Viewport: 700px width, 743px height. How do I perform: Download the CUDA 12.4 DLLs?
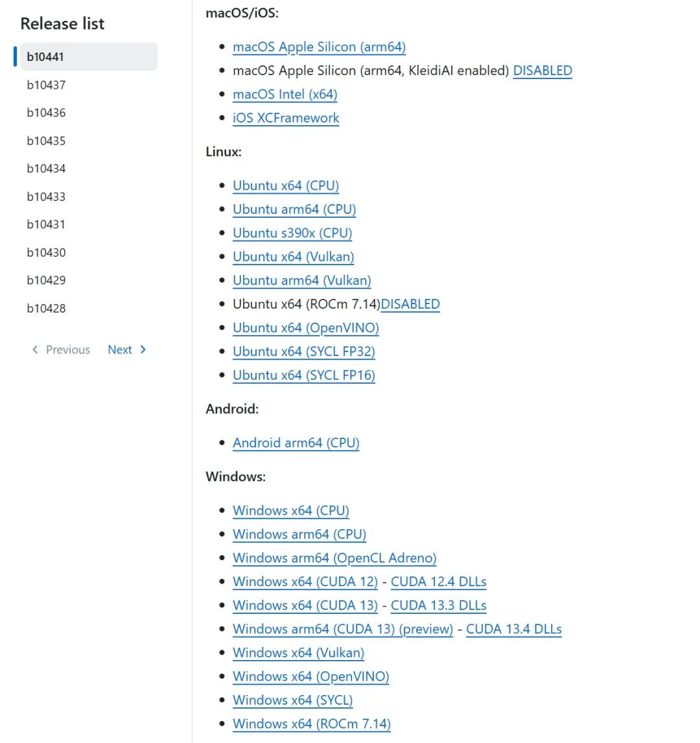click(x=439, y=582)
